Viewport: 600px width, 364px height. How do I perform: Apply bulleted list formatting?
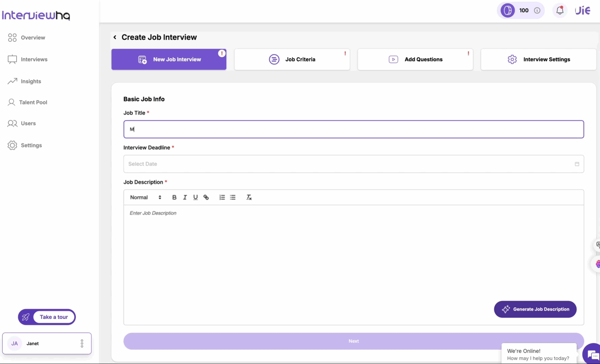click(233, 198)
